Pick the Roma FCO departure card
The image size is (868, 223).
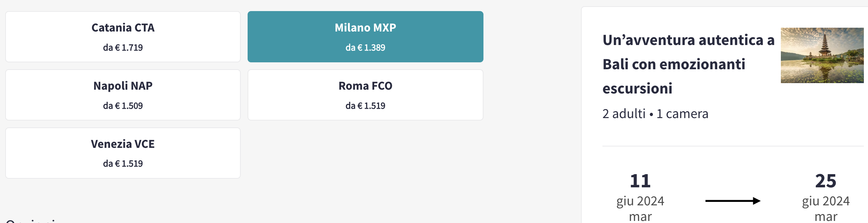(365, 95)
